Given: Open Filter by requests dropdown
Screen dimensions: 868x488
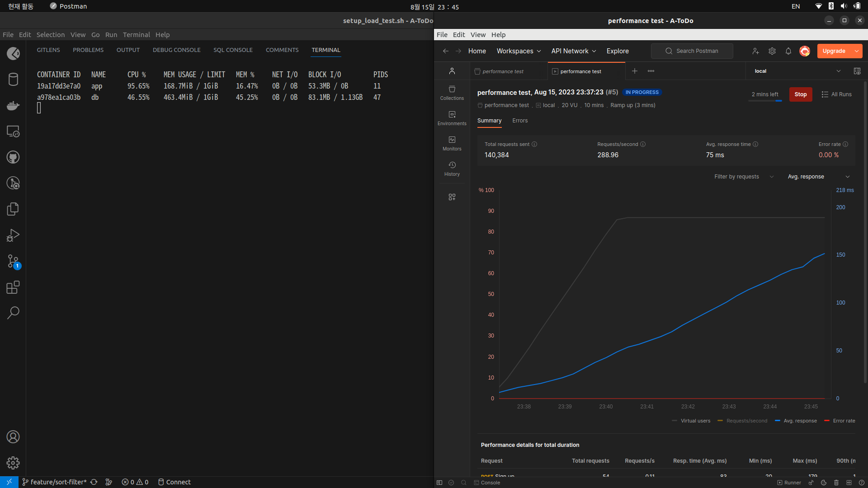Looking at the screenshot, I should [x=744, y=177].
